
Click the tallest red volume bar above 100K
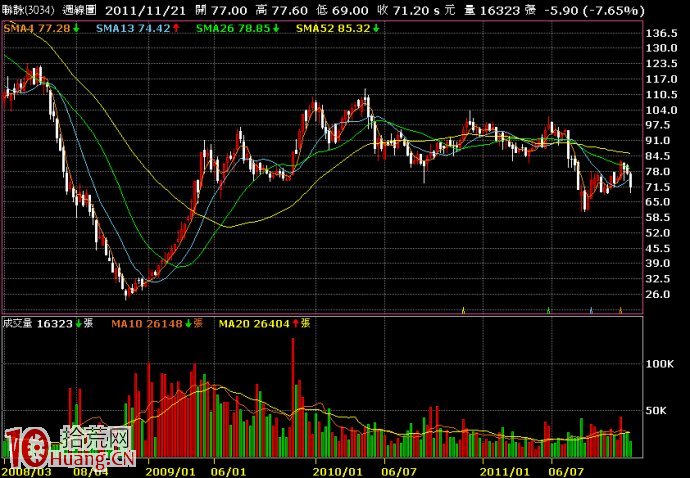(x=293, y=397)
